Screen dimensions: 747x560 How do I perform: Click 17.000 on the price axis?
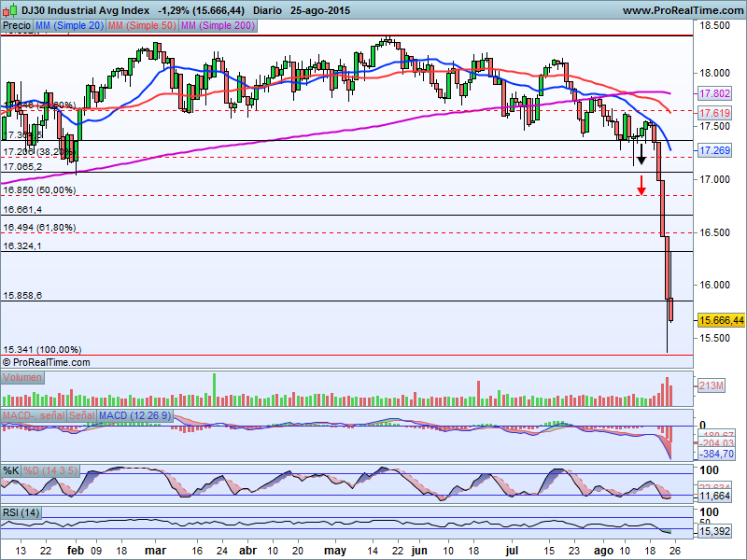714,179
